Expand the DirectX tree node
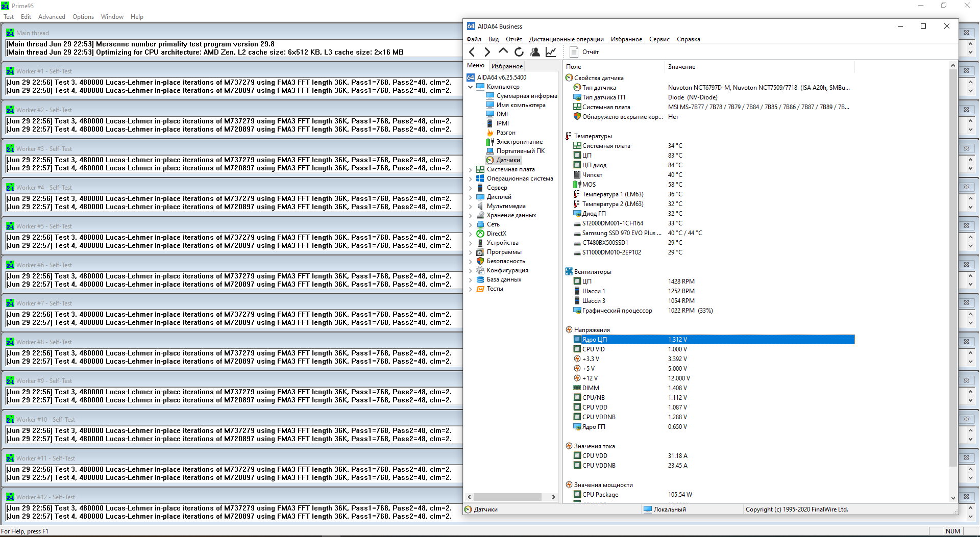The image size is (980, 537). [471, 234]
